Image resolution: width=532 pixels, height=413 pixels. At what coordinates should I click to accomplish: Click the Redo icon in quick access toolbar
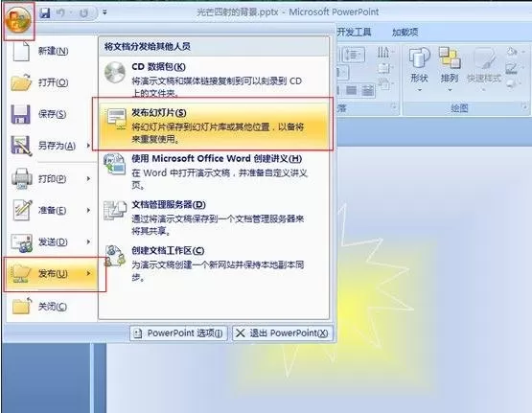(x=83, y=12)
